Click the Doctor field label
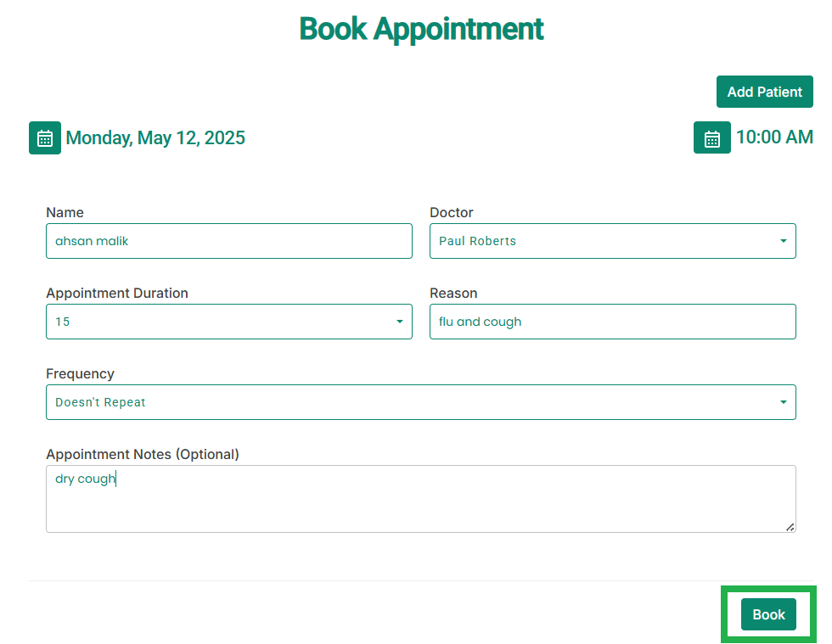Viewport: 832px width, 644px height. 452,212
